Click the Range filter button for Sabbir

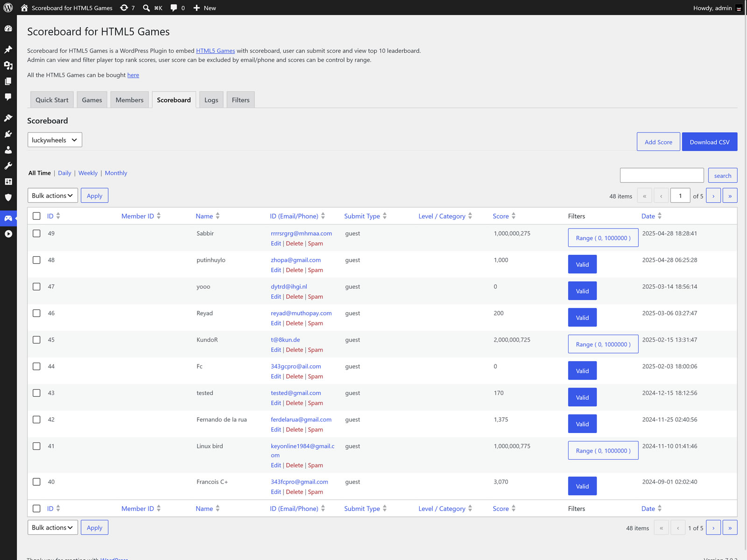(603, 238)
